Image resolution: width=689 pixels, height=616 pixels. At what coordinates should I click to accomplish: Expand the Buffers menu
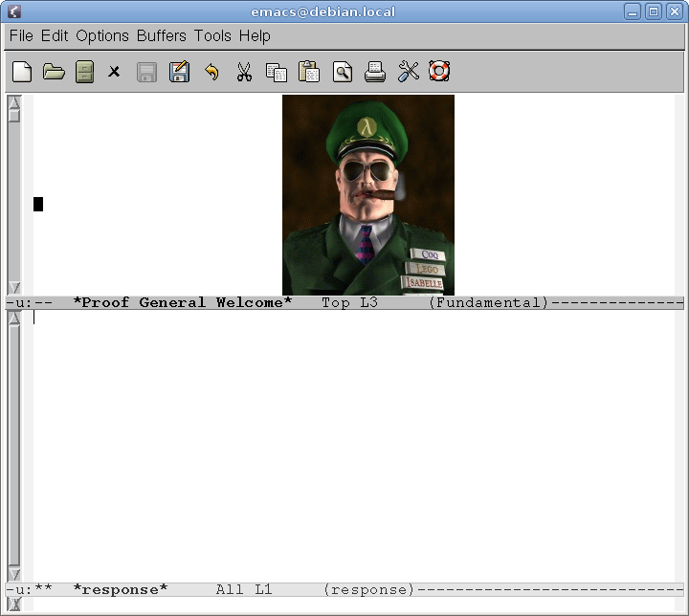163,36
